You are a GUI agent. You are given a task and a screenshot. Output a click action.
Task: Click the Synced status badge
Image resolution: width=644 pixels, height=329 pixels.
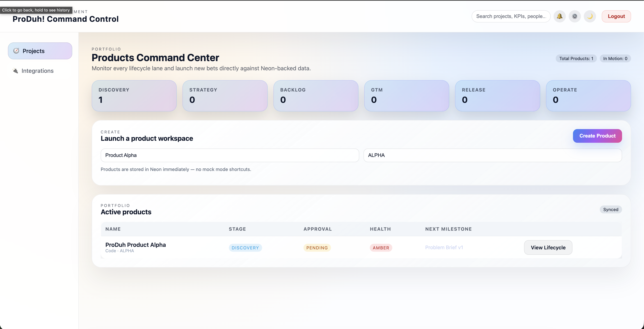[x=611, y=209]
